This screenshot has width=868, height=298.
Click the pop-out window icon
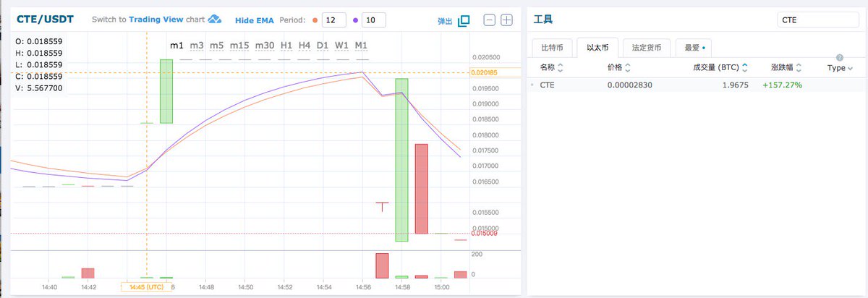(x=464, y=20)
